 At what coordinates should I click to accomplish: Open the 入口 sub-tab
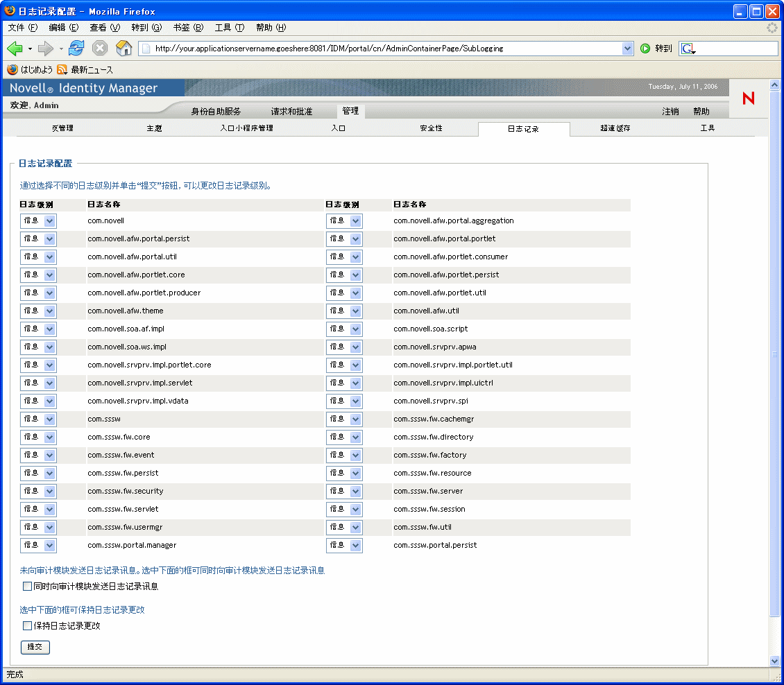click(339, 128)
